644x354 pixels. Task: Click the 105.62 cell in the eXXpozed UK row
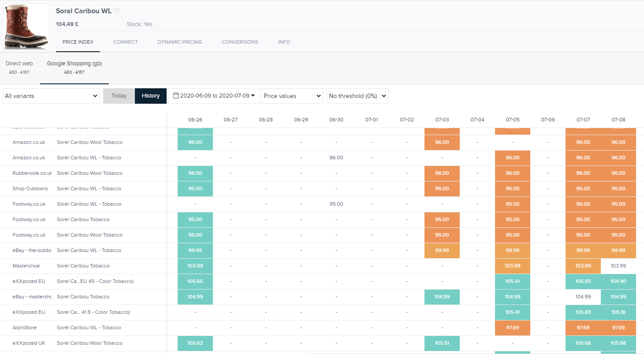tap(195, 343)
